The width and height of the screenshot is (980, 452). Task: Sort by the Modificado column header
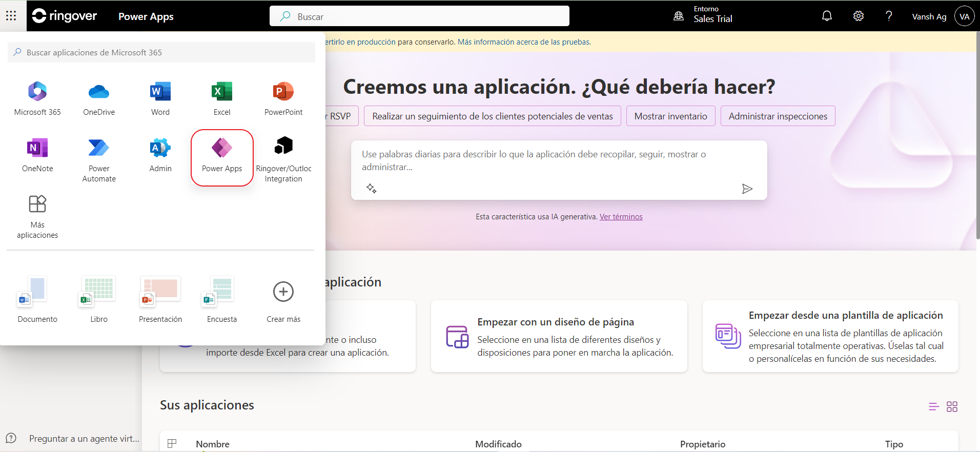(498, 444)
